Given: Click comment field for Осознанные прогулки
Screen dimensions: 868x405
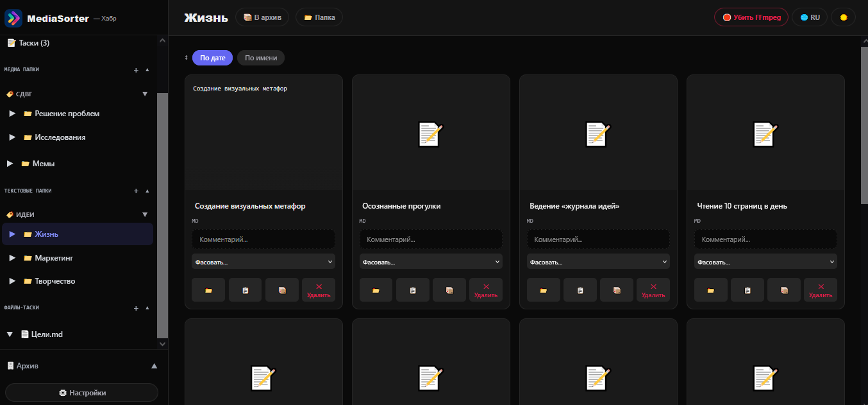Looking at the screenshot, I should pos(431,239).
